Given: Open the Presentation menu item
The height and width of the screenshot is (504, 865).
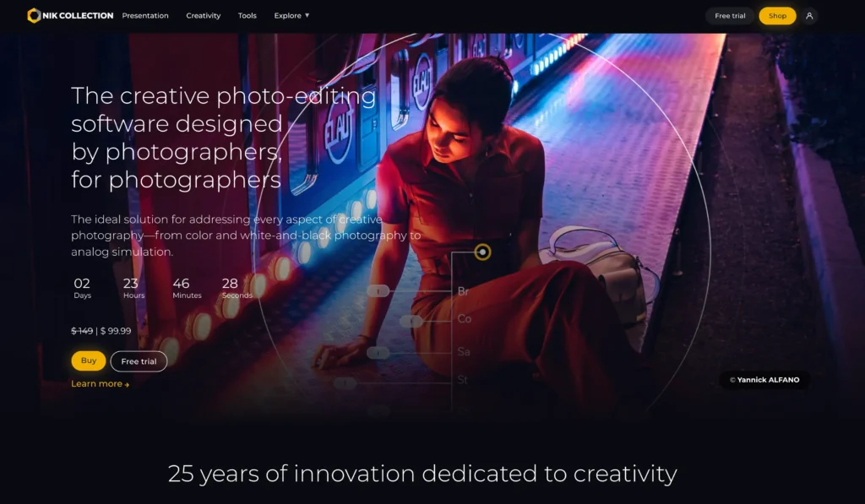Looking at the screenshot, I should pyautogui.click(x=145, y=15).
